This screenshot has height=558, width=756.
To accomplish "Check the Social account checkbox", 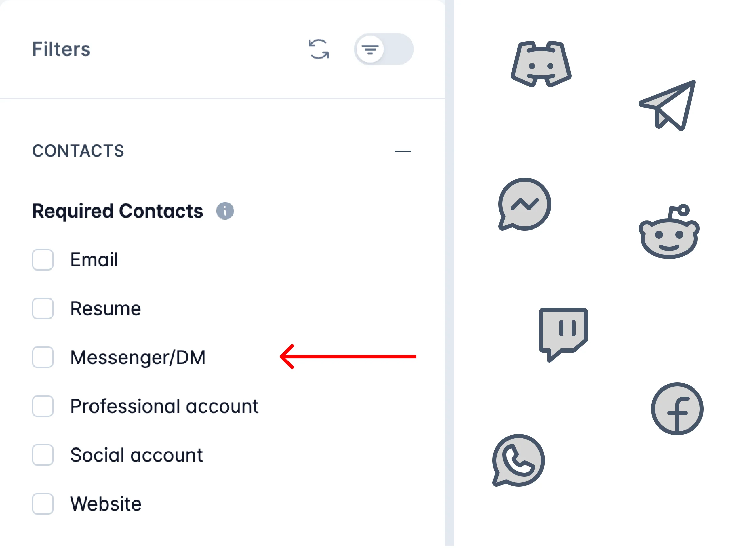I will tap(43, 455).
